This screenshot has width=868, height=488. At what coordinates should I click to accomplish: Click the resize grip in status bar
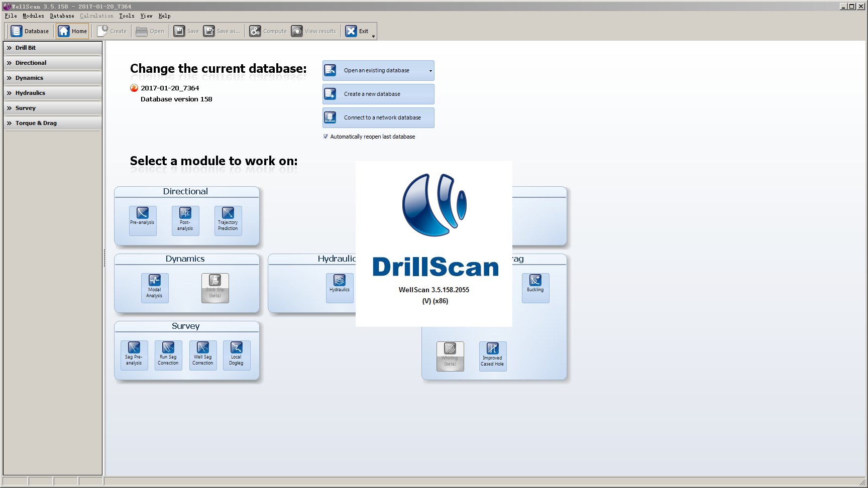[x=862, y=482]
